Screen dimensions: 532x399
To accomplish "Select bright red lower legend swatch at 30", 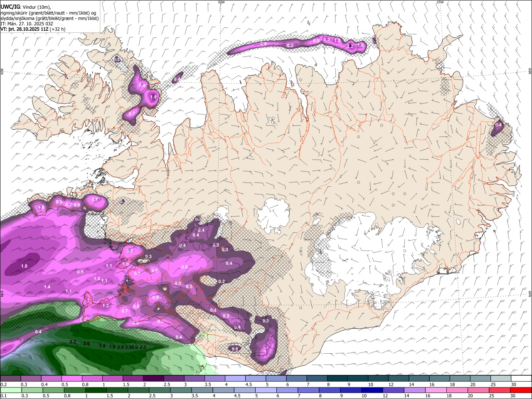I will click(522, 390).
